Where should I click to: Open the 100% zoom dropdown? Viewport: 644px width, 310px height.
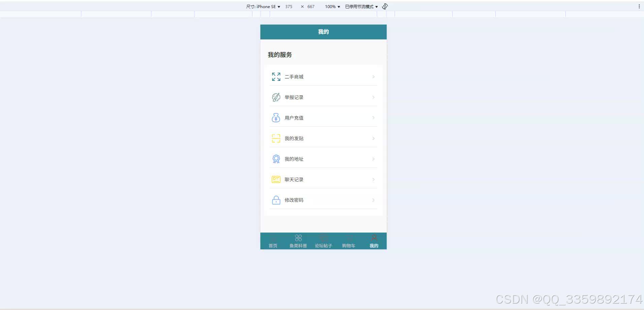tap(332, 6)
